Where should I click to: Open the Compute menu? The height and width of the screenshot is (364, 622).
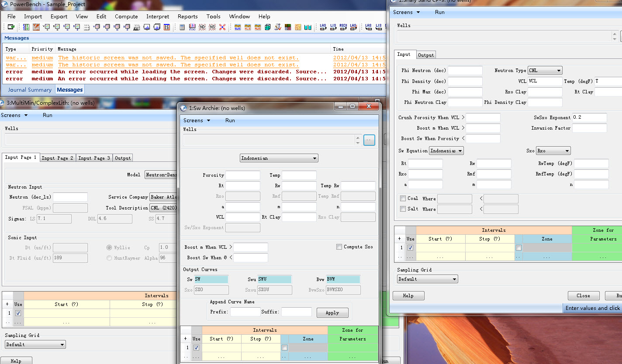(x=126, y=17)
